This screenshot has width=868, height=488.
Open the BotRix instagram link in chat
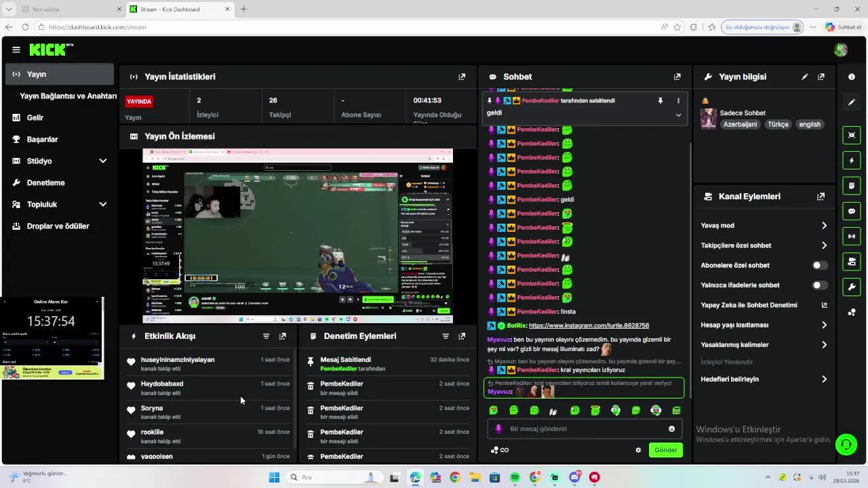click(589, 326)
